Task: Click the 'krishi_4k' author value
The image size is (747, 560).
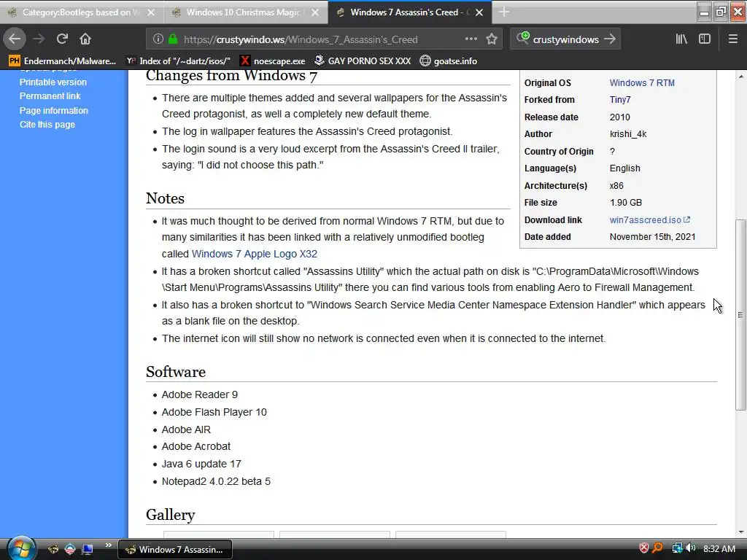Action: click(x=628, y=134)
